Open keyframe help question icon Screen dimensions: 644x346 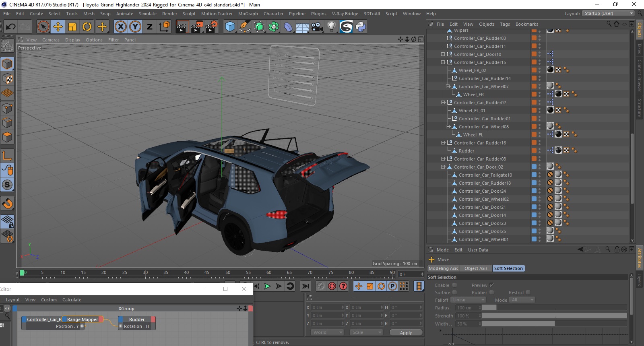coord(343,286)
